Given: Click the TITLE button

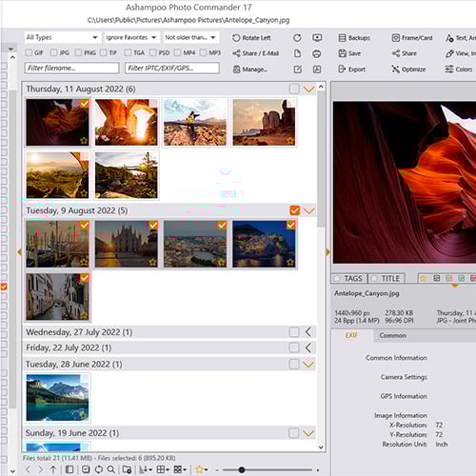Looking at the screenshot, I should (387, 278).
